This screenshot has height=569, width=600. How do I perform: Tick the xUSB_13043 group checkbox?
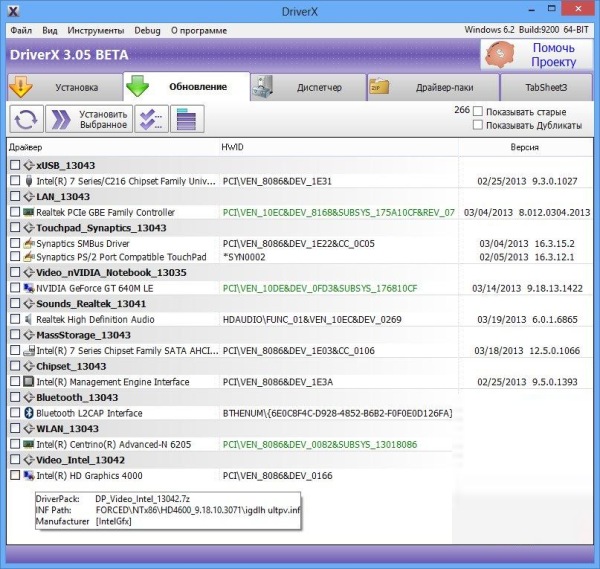point(14,165)
